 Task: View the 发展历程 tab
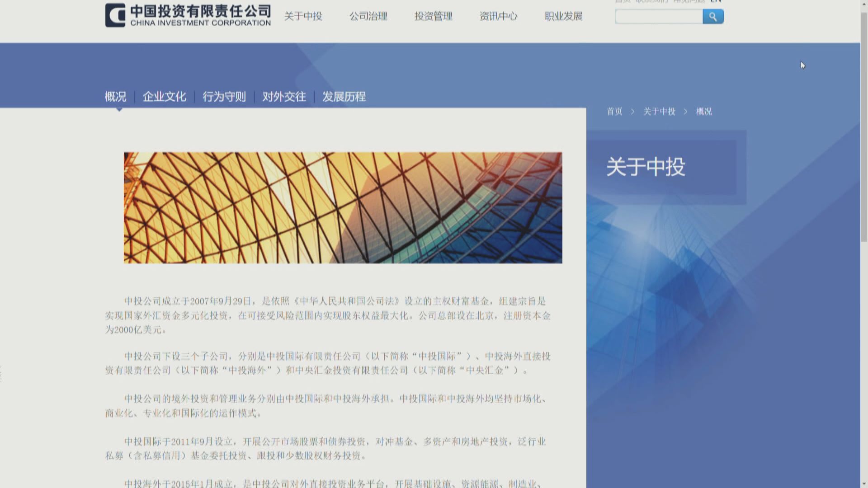point(344,97)
